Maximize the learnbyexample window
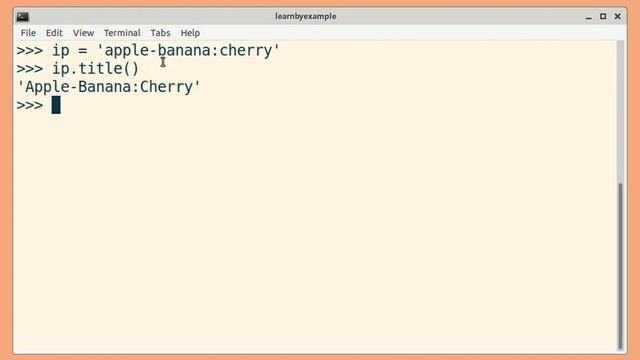640x360 pixels. pyautogui.click(x=603, y=16)
